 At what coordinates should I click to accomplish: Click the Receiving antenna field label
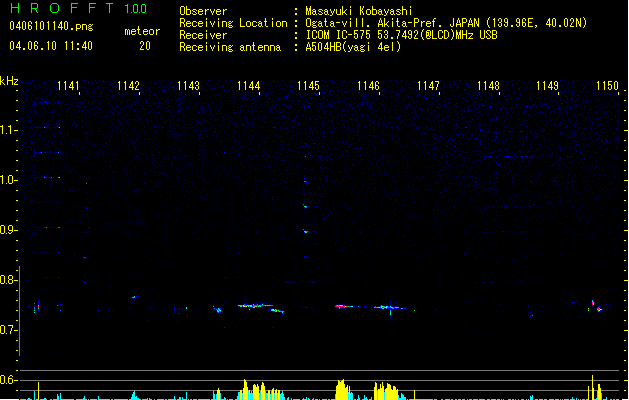[x=230, y=47]
